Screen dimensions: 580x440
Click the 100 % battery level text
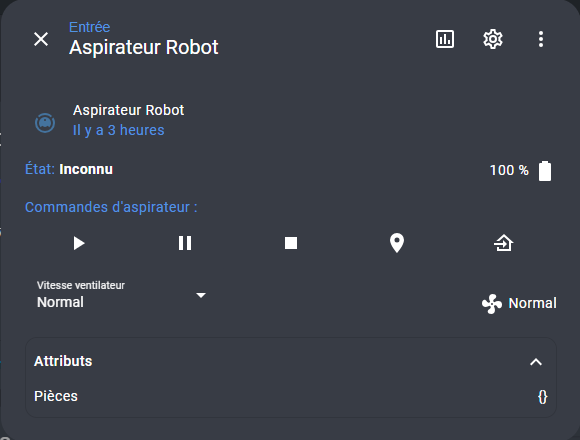(x=509, y=170)
